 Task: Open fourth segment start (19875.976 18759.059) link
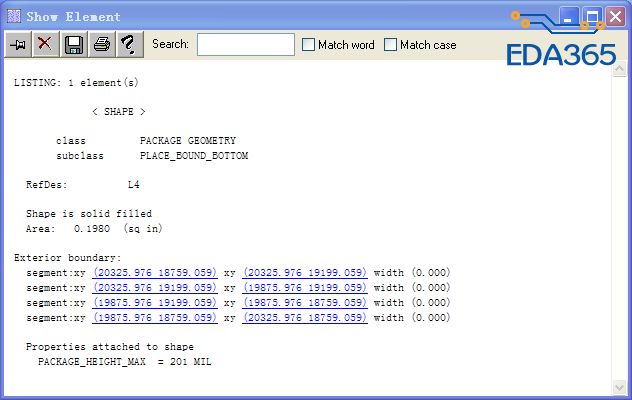coord(155,318)
